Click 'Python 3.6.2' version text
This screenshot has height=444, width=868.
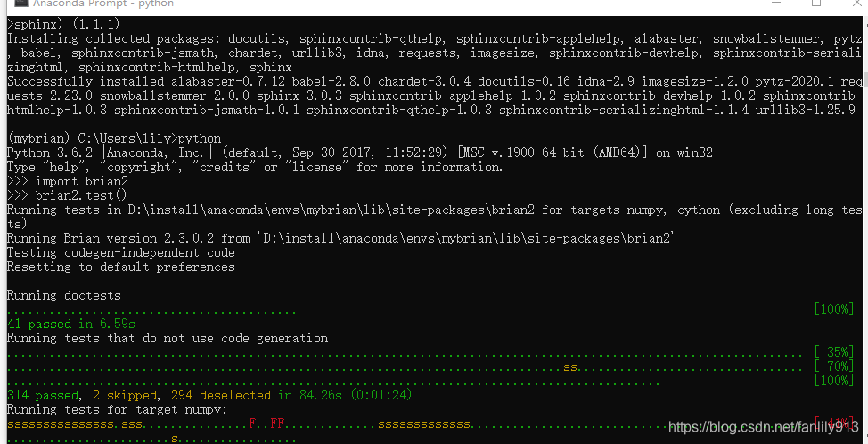click(x=49, y=152)
